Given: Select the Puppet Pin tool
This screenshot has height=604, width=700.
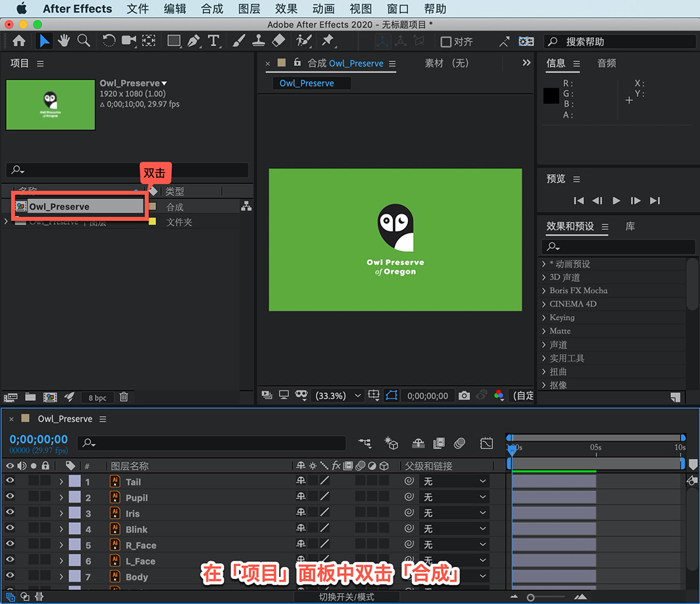Looking at the screenshot, I should tap(328, 41).
